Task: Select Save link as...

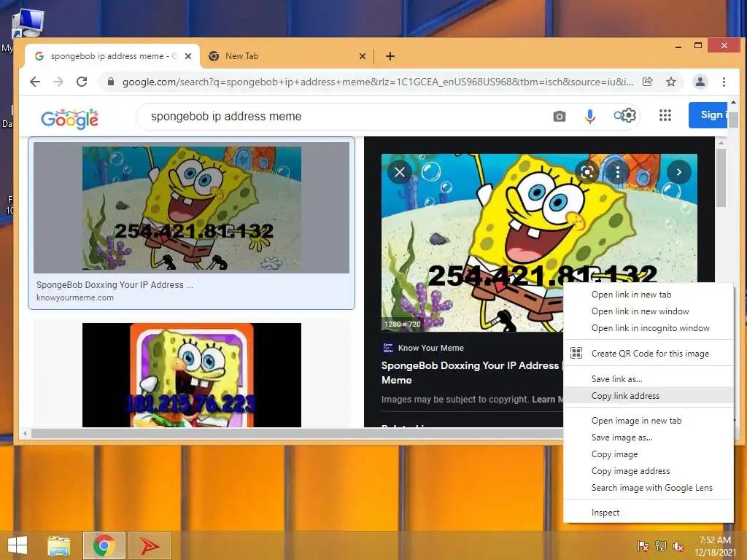Action: tap(648, 379)
